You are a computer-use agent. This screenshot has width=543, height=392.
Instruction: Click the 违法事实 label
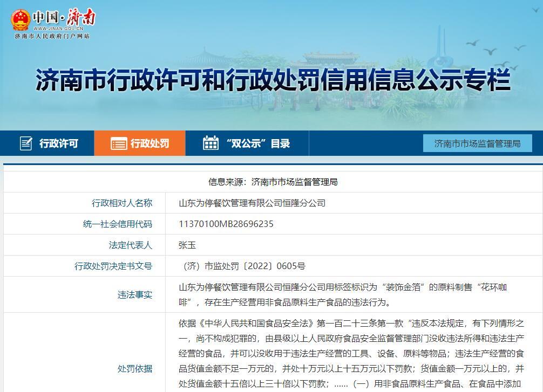coord(135,295)
